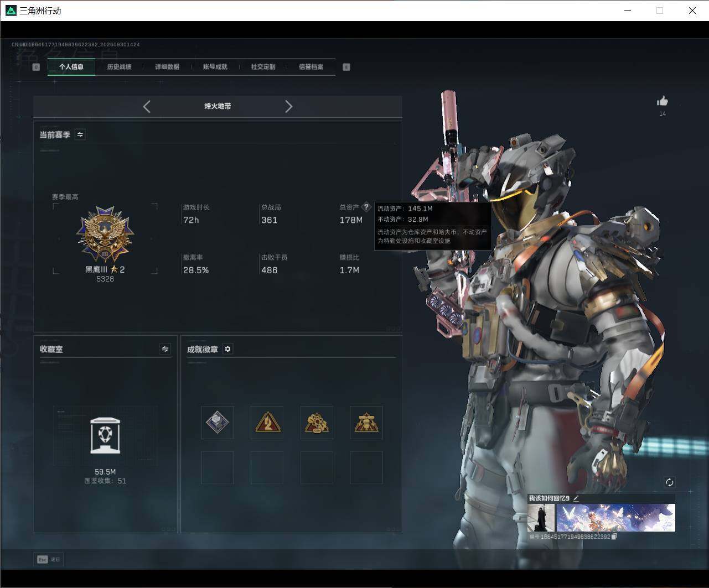709x588 pixels.
Task: Click the 图鉴收集: 51 text
Action: pos(105,481)
